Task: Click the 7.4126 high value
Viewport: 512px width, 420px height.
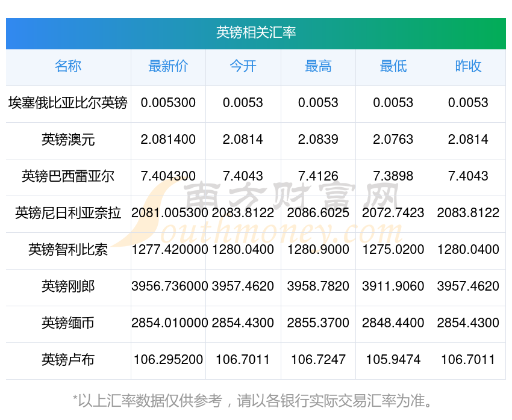Action: (318, 176)
